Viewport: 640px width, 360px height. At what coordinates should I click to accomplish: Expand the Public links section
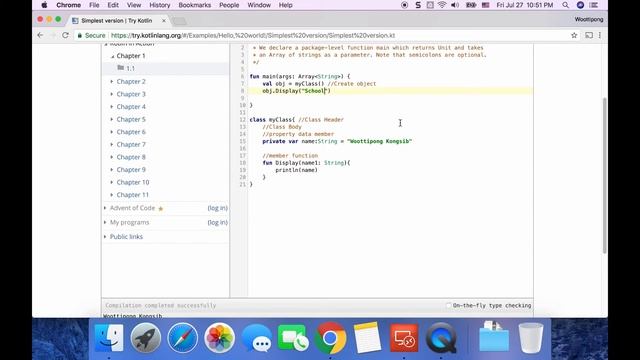[105, 237]
